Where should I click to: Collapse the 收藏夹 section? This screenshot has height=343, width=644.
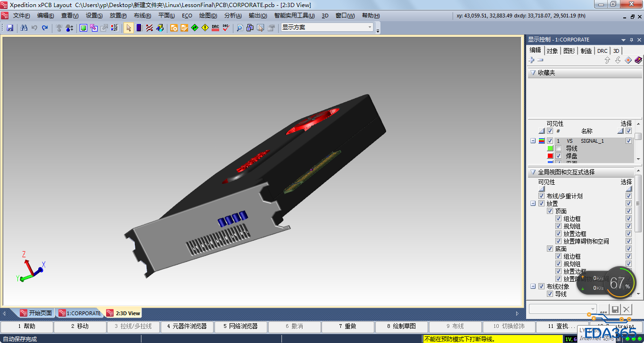click(533, 73)
